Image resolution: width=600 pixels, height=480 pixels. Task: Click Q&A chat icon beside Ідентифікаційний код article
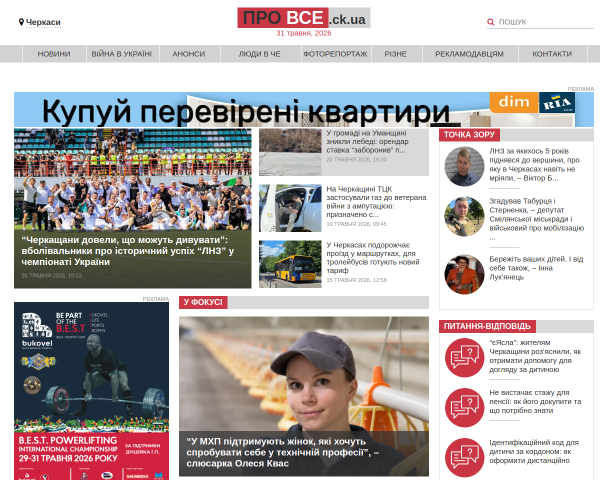pos(465,458)
